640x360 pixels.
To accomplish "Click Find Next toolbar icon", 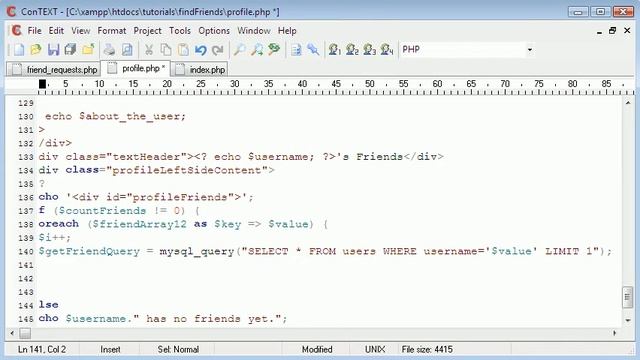I will point(257,50).
